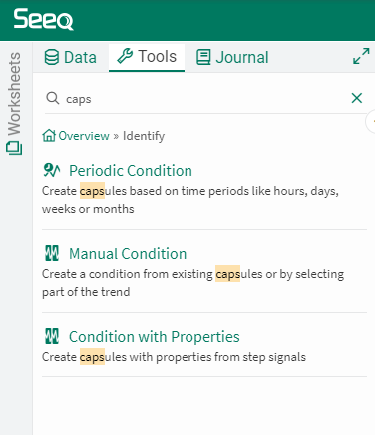Clear the search with X icon

[357, 98]
